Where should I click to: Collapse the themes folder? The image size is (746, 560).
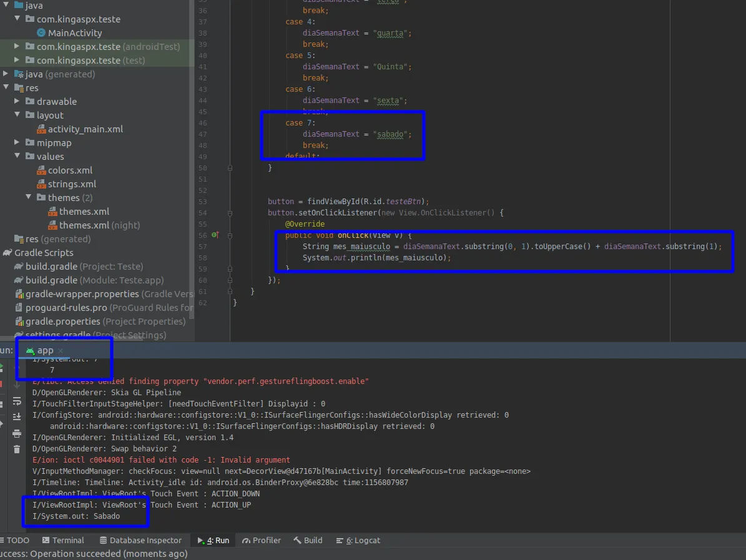[x=29, y=198]
